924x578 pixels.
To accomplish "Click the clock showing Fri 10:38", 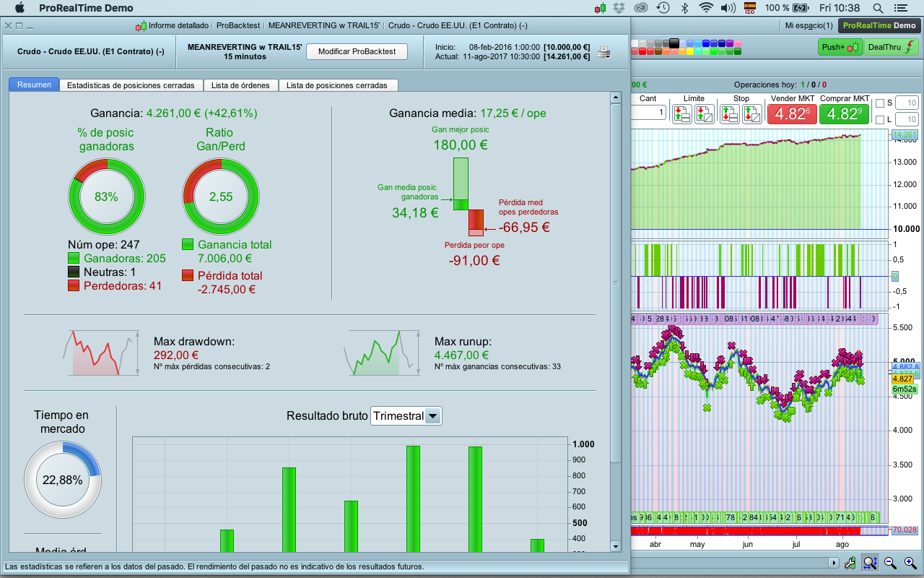I will click(840, 8).
